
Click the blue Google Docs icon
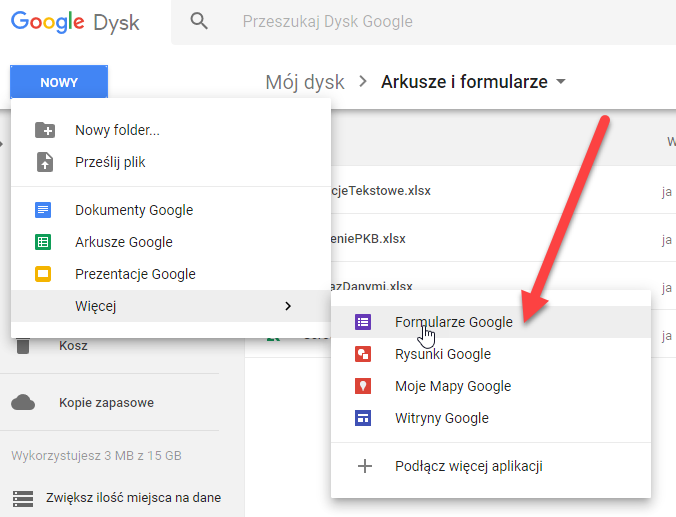43,210
